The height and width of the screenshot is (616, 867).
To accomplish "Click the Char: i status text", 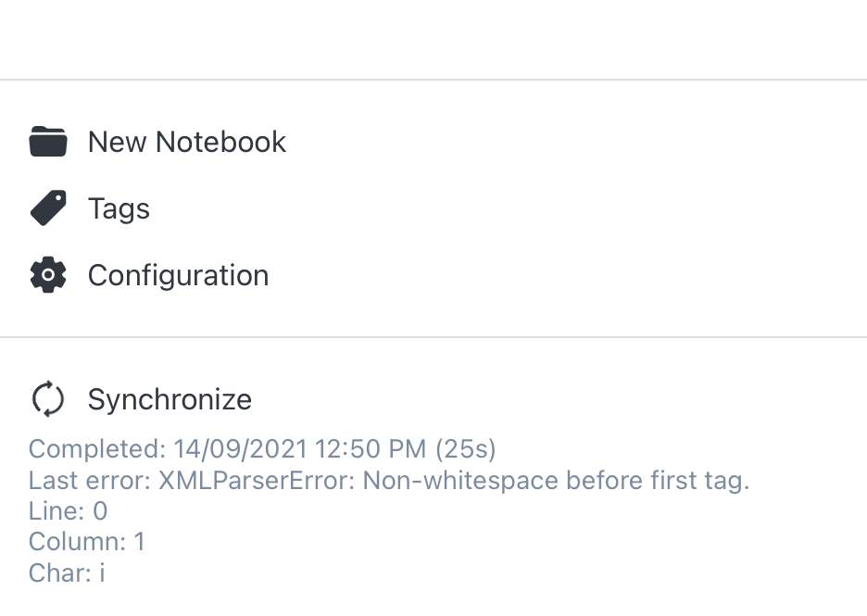I will click(x=66, y=572).
